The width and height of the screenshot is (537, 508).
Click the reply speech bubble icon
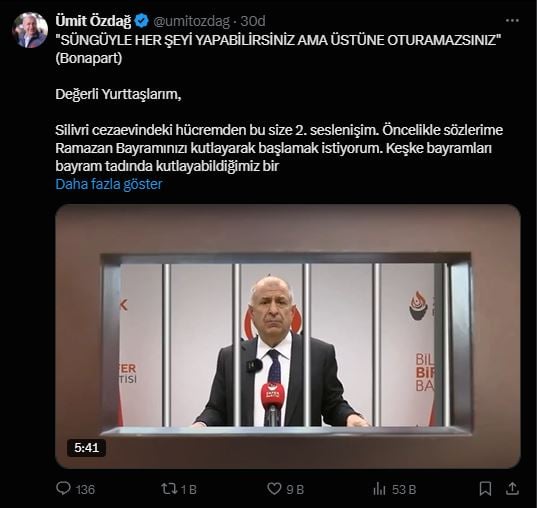coord(63,488)
